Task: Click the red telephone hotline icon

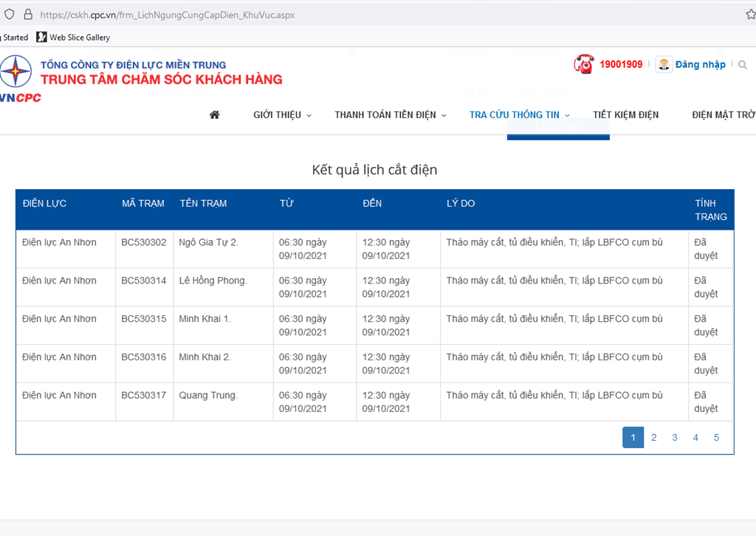Action: click(583, 64)
